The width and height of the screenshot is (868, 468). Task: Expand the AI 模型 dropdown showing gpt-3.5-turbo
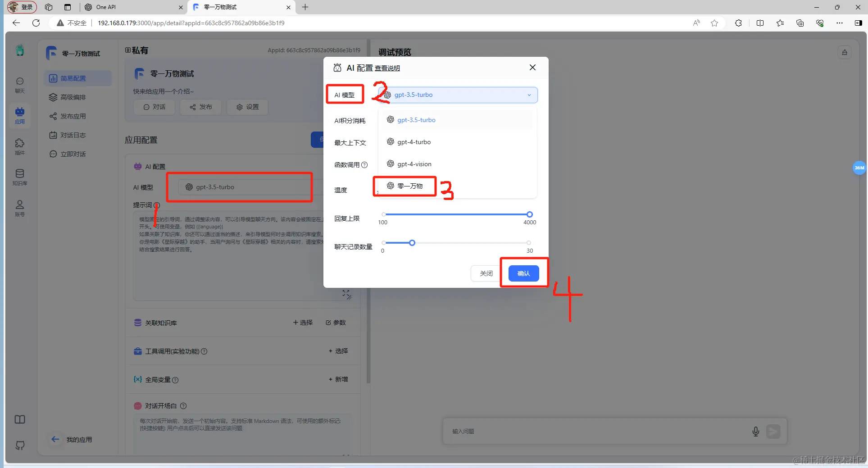(458, 95)
